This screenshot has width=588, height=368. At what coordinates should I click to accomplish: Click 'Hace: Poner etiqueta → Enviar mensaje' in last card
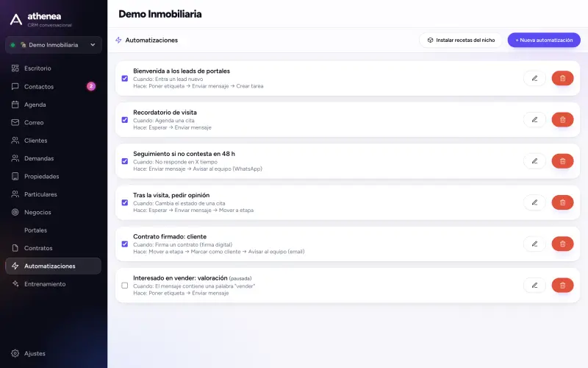coord(181,293)
